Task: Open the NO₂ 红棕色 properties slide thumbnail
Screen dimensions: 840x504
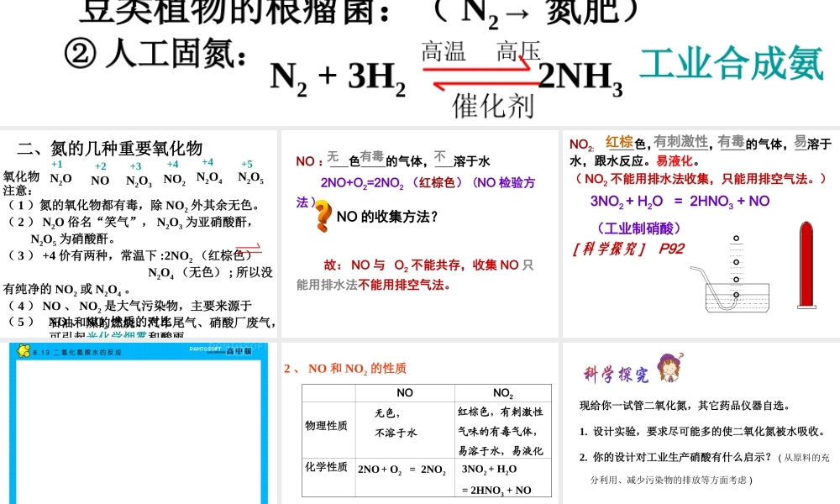Action: 701,234
